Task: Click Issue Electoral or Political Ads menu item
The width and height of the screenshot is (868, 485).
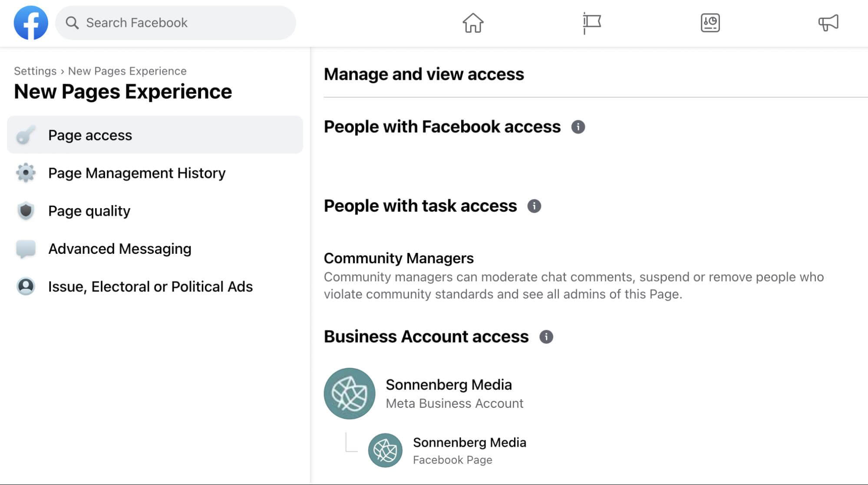Action: [x=151, y=287]
